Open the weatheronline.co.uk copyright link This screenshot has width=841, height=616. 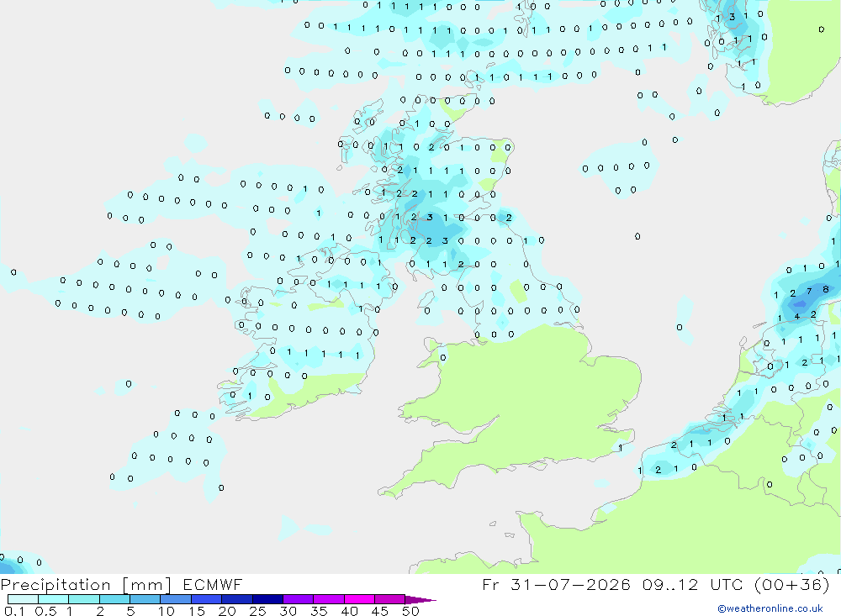[x=770, y=608]
